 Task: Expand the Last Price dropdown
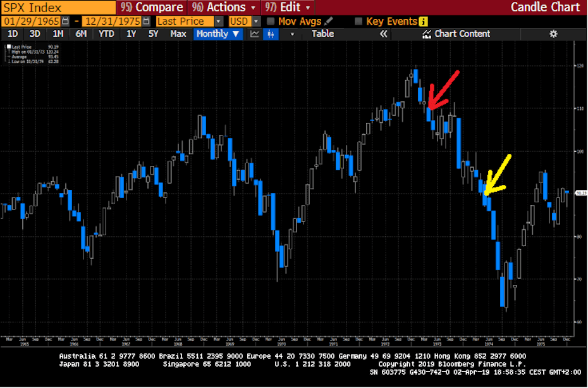219,22
